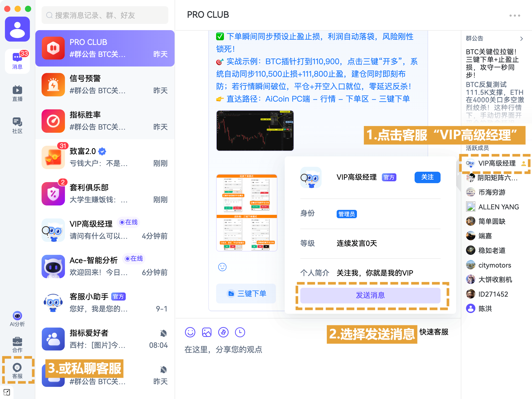
Task: Add a smiley reaction below the chart image
Action: click(x=222, y=267)
